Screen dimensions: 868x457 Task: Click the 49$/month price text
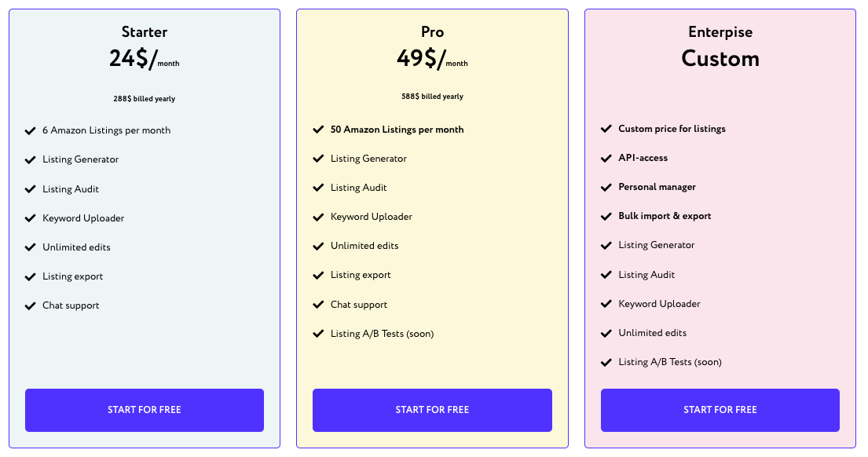coord(432,59)
